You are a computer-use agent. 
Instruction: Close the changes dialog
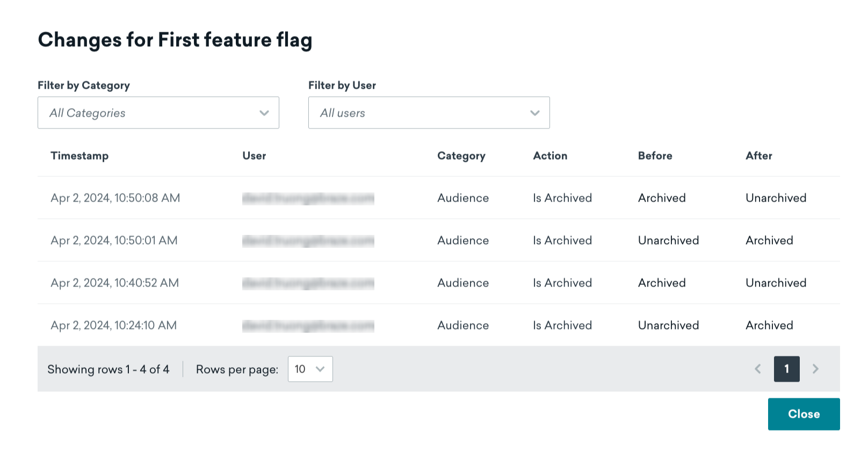pyautogui.click(x=804, y=414)
